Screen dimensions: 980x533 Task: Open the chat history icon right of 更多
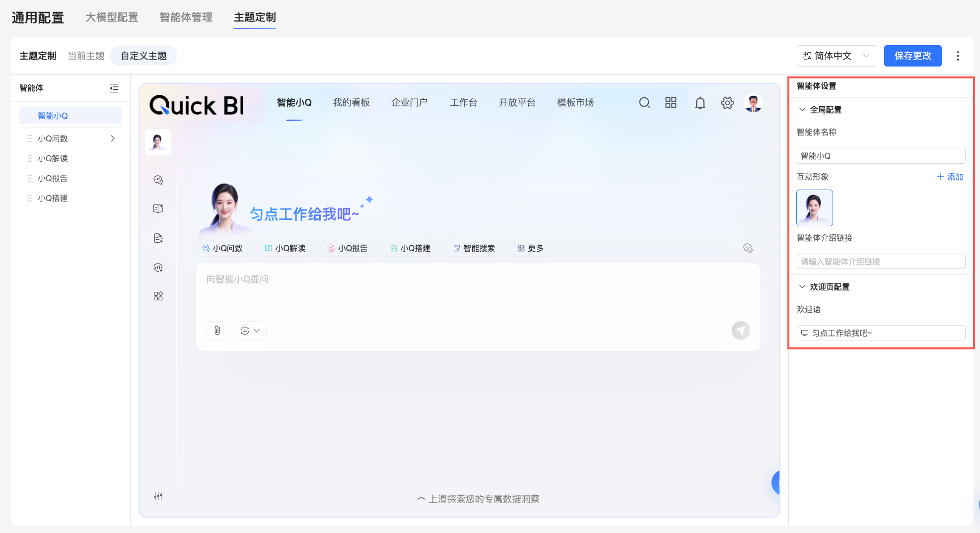click(x=748, y=248)
